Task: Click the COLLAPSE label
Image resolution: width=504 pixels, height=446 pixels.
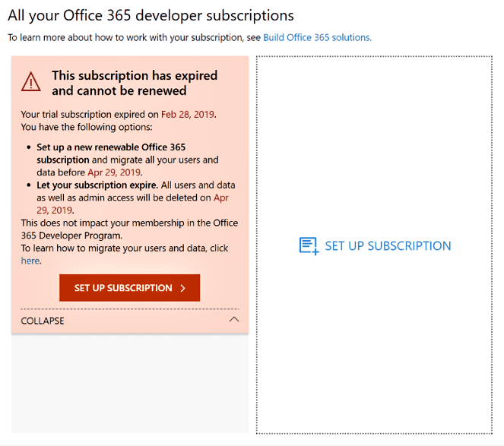Action: coord(43,321)
